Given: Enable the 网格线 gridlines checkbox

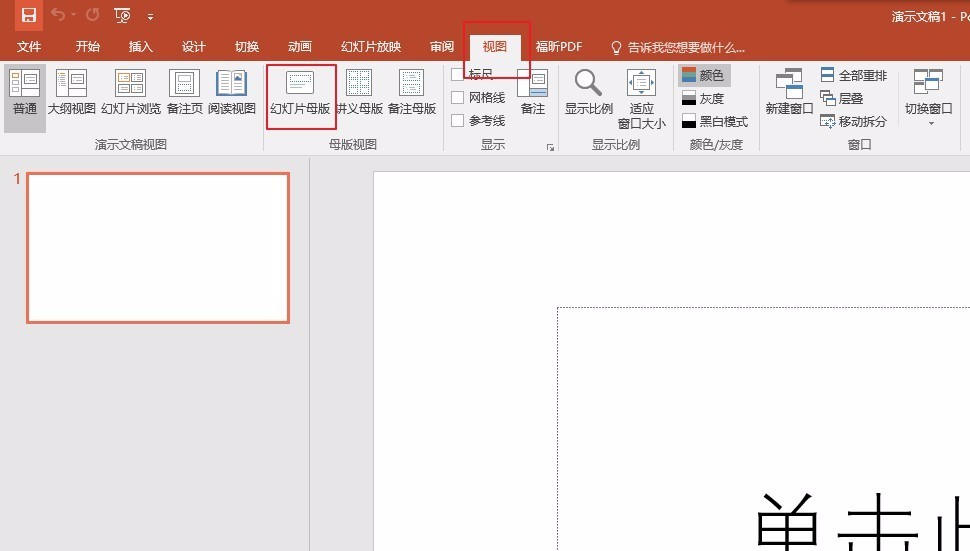Looking at the screenshot, I should (457, 98).
